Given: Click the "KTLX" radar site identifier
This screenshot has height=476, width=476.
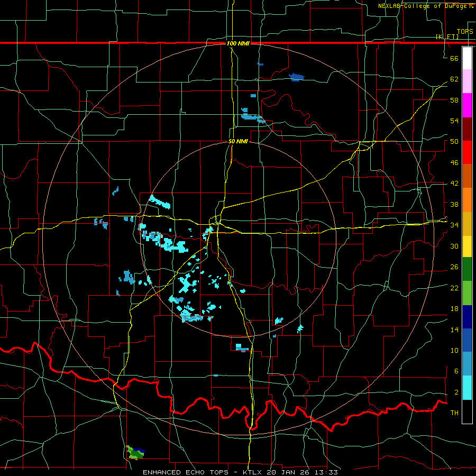Looking at the screenshot, I should tap(253, 472).
